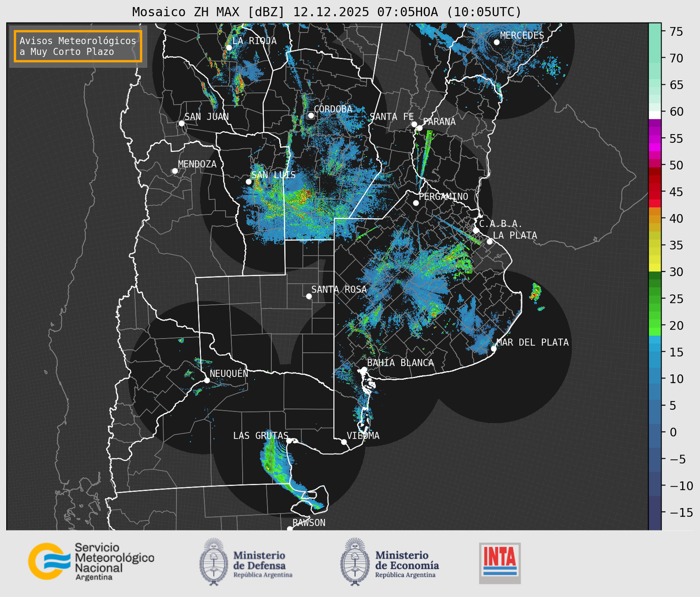Screen dimensions: 700x597
Task: Click the LAS GRUTAS city marker
Action: point(289,441)
